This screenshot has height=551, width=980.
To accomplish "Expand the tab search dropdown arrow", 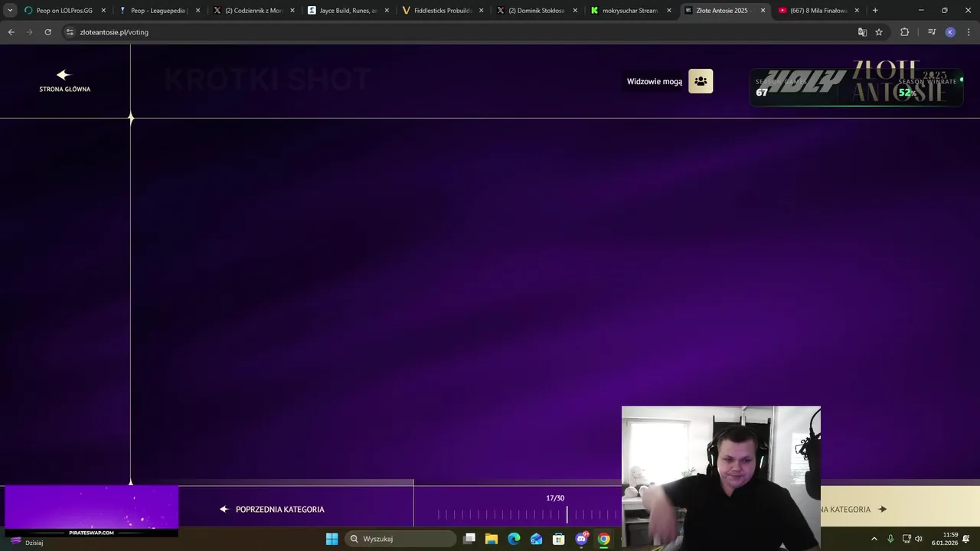I will (10, 11).
